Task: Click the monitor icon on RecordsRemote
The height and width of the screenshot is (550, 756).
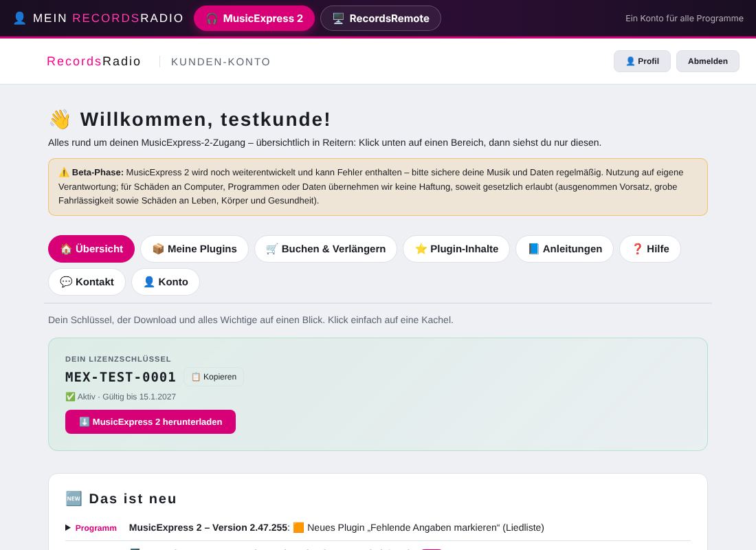Action: pyautogui.click(x=338, y=19)
